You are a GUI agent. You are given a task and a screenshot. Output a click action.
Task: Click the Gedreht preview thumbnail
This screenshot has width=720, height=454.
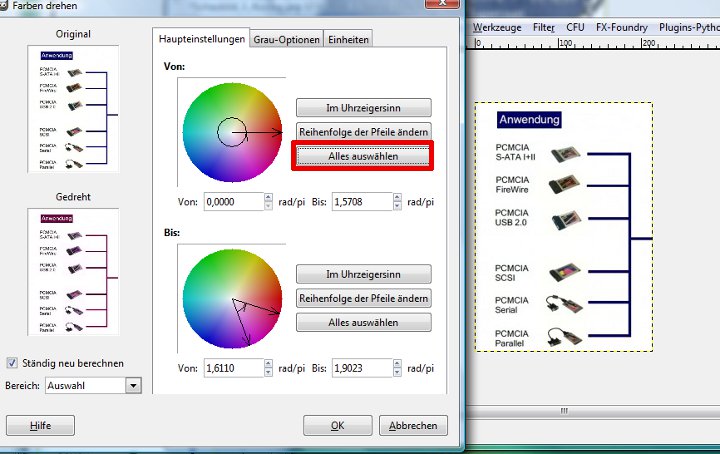[76, 271]
